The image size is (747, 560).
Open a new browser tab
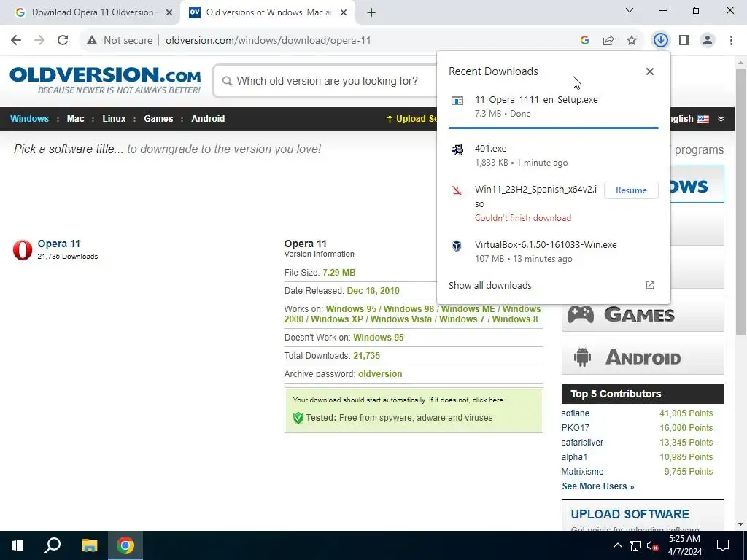point(371,12)
